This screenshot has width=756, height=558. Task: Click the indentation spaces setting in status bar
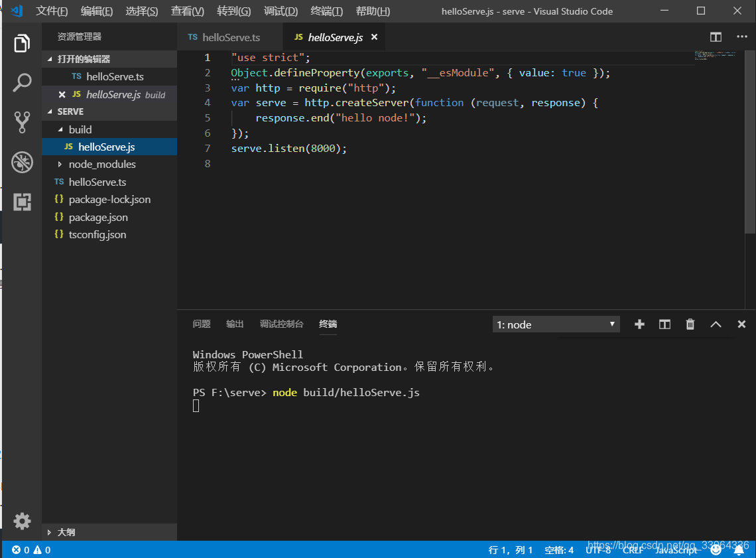(559, 550)
